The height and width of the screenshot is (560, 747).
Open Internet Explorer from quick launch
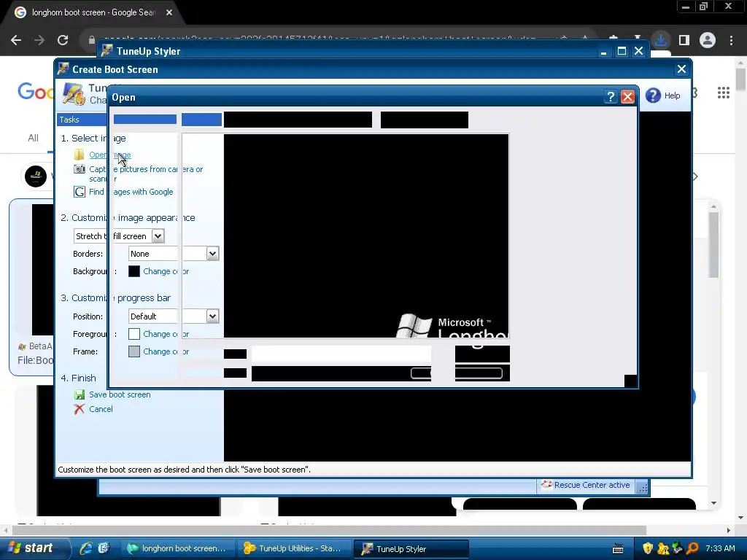tap(86, 548)
